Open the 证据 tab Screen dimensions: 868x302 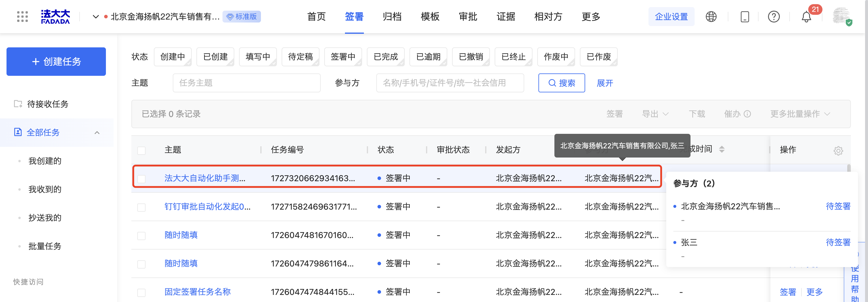(506, 17)
